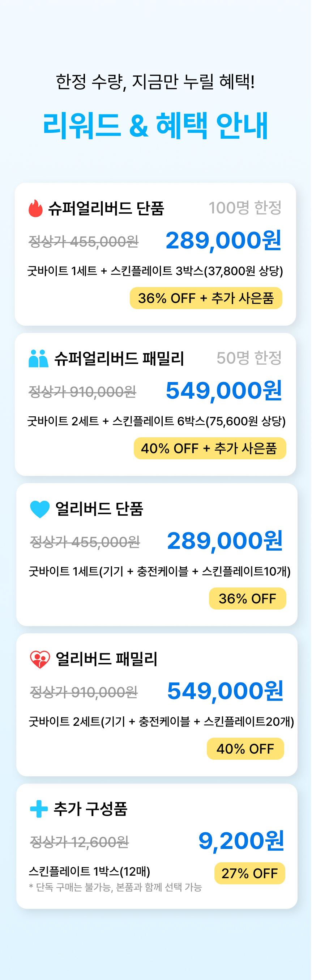This screenshot has height=980, width=312.
Task: Tap the yellow "40% OFF" badge in 얼리버드 패밀리
Action: click(x=246, y=749)
